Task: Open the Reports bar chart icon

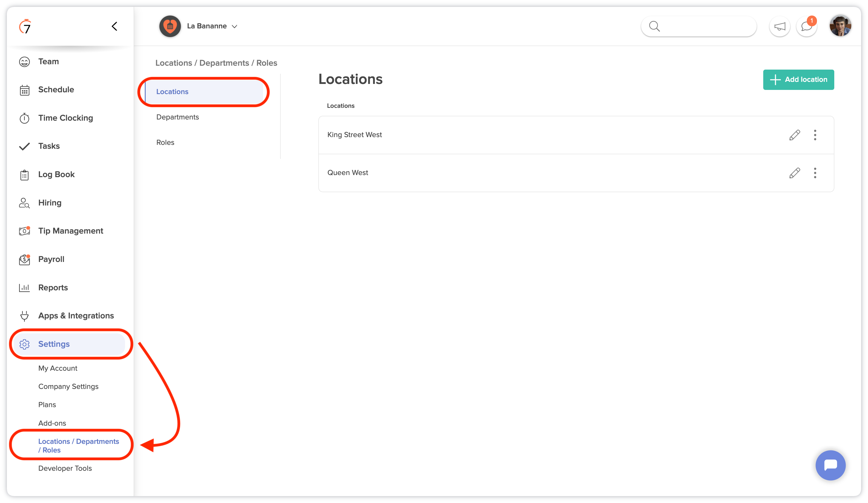Action: pos(24,288)
